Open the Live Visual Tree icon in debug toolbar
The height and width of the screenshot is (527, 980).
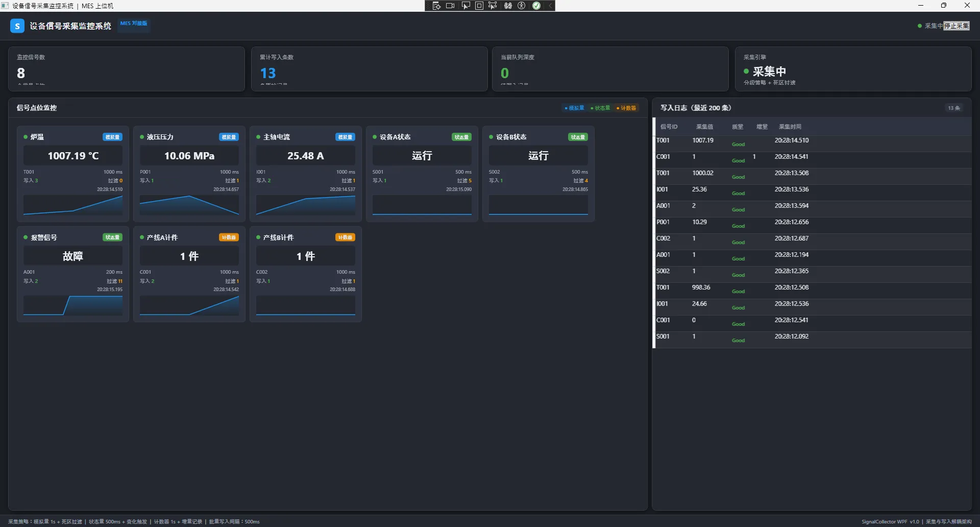click(x=436, y=6)
